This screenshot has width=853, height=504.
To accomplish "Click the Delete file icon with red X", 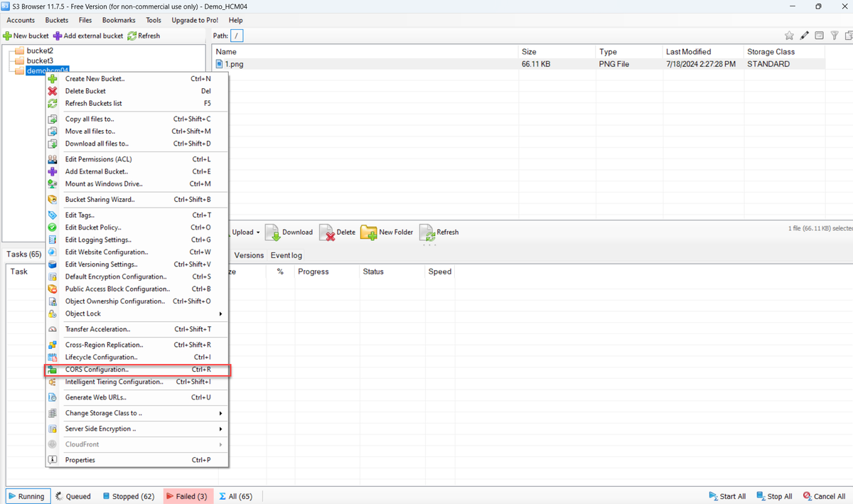I will click(x=327, y=232).
